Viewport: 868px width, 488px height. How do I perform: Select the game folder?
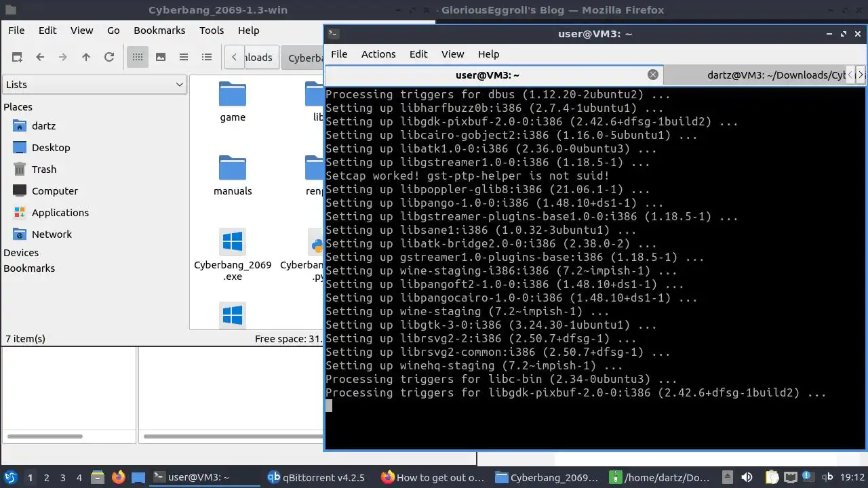[x=233, y=102]
